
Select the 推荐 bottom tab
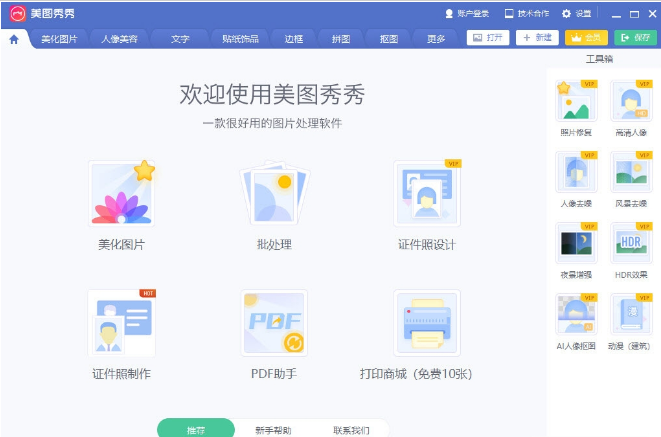(196, 429)
